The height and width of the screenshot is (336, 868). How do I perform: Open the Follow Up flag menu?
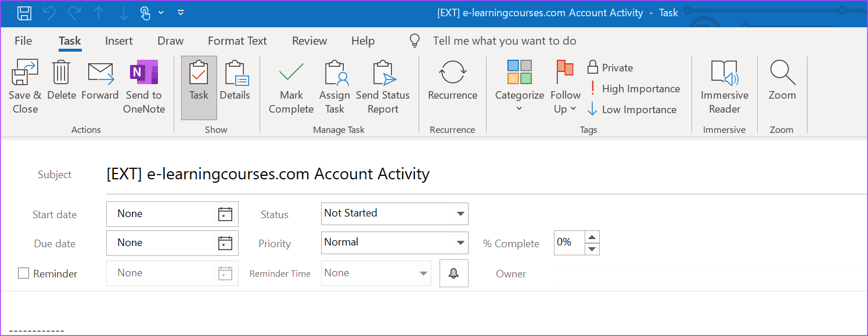(x=566, y=87)
